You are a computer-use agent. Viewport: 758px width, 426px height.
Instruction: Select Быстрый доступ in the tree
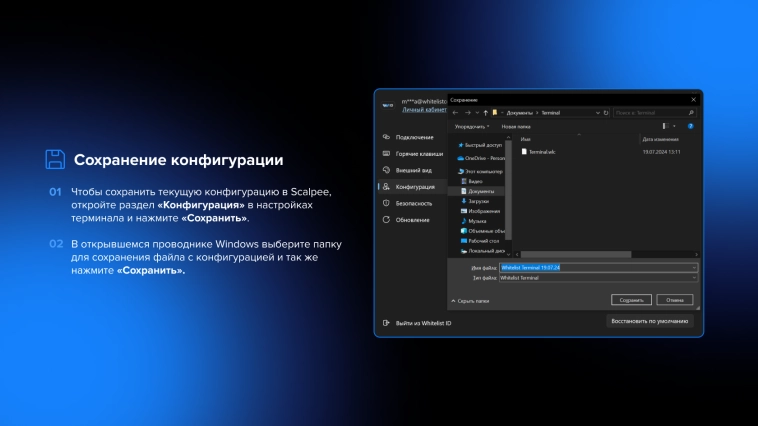[480, 145]
